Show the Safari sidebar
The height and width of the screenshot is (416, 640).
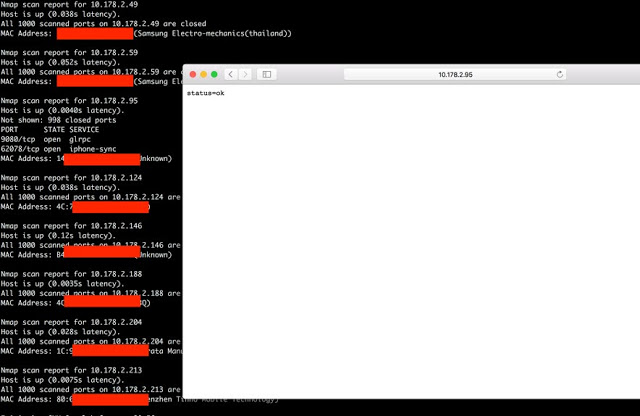(x=267, y=75)
